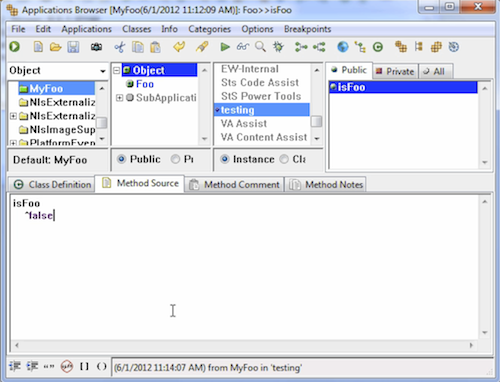Open the Categories menu
The image size is (500, 382).
point(209,29)
